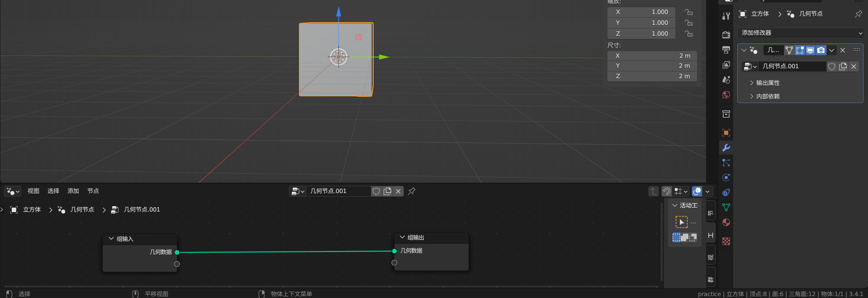Grab the modifier panel drag handle
Image resolution: width=868 pixels, height=298 pixels.
point(856,50)
